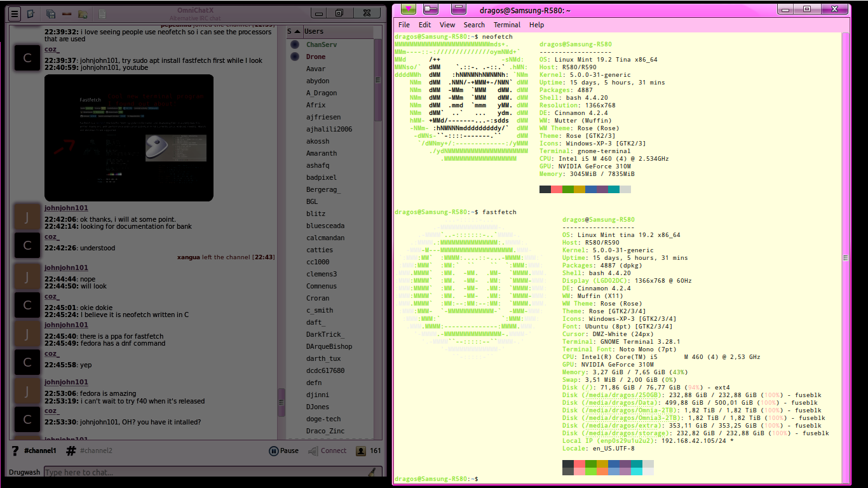
Task: Click the second titlebar icon in terminal window
Action: pos(431,9)
